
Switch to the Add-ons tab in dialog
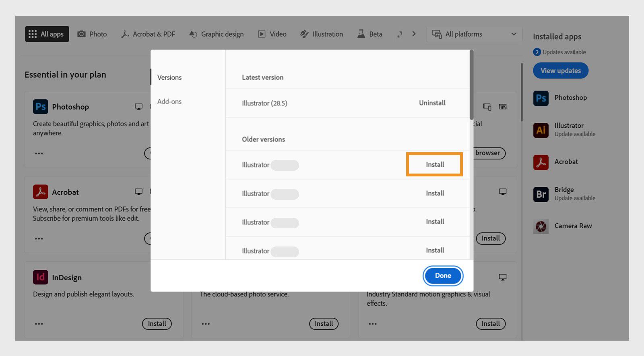coord(169,101)
